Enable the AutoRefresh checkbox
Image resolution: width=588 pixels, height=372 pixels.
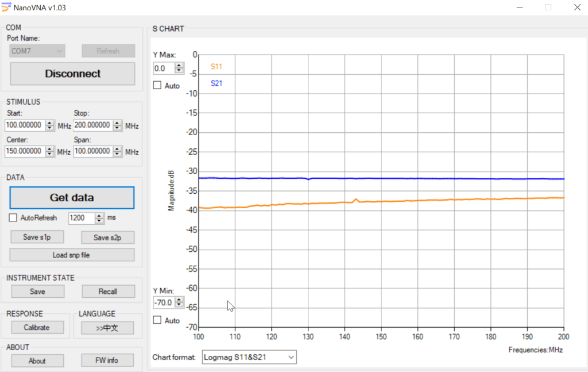13,218
